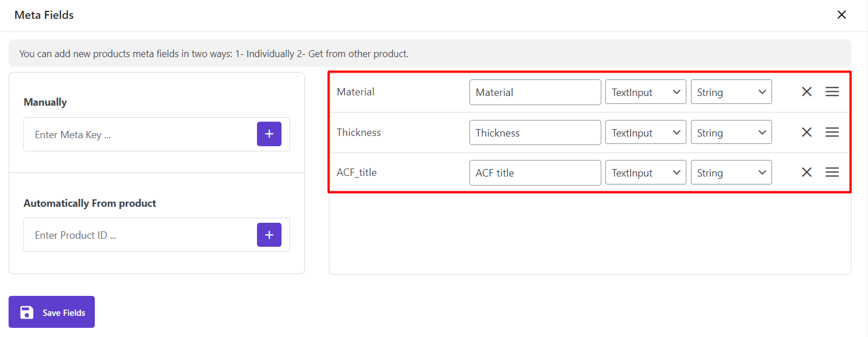Screen dimensions: 868x337
Task: Open TextInput dropdown for Material
Action: pyautogui.click(x=645, y=92)
